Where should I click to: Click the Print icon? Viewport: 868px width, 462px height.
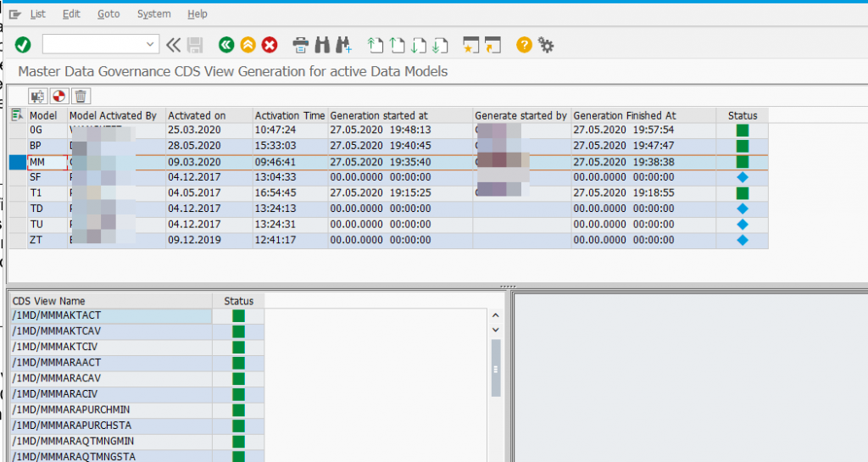point(301,45)
